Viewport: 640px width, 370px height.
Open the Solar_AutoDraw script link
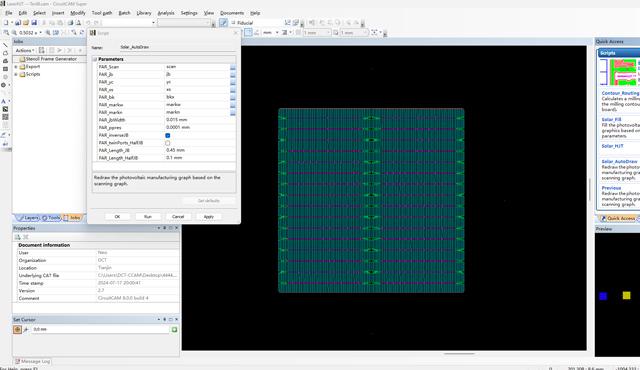click(620, 162)
